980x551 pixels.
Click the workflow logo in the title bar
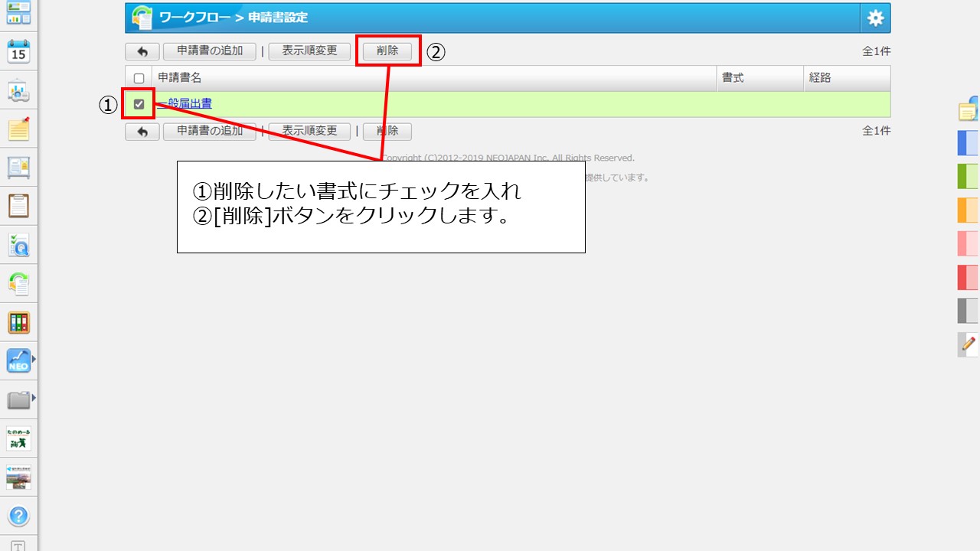(142, 18)
